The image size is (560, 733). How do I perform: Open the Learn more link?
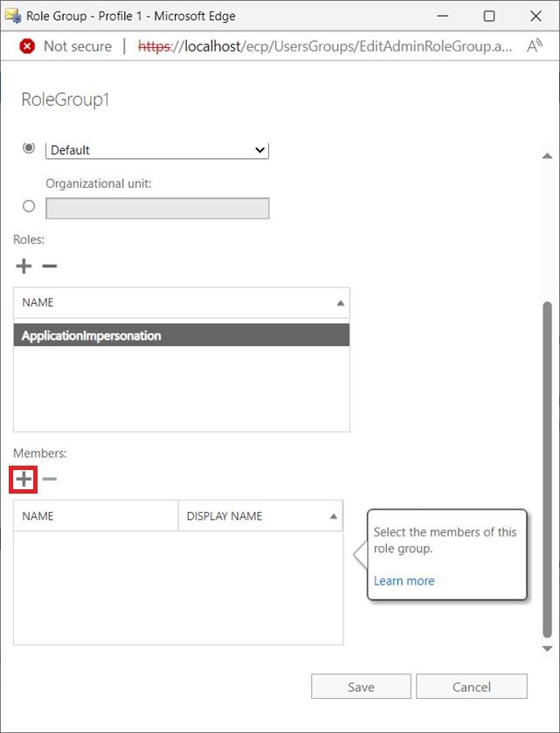[x=404, y=581]
